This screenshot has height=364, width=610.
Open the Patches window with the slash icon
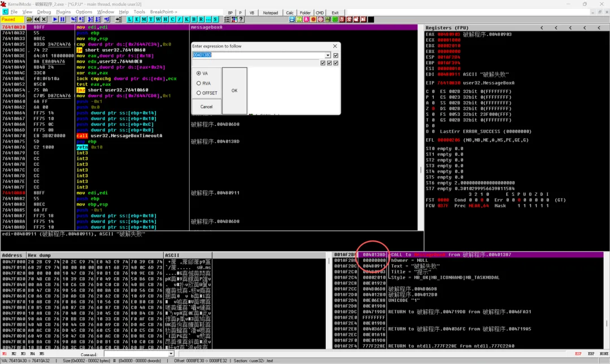[180, 19]
